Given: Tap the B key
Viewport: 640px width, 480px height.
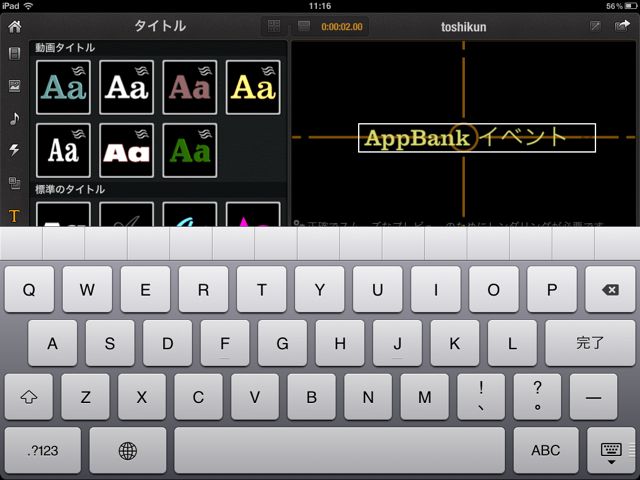Looking at the screenshot, I should pyautogui.click(x=311, y=397).
